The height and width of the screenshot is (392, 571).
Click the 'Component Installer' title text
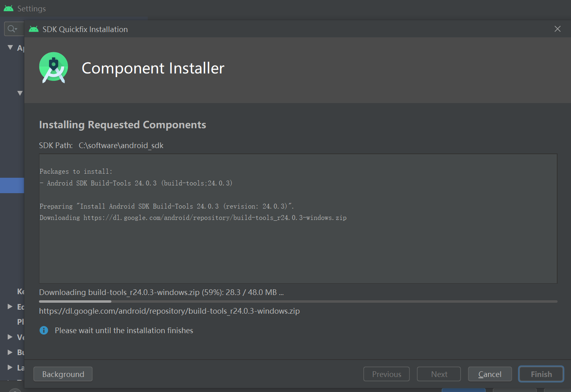(x=153, y=68)
